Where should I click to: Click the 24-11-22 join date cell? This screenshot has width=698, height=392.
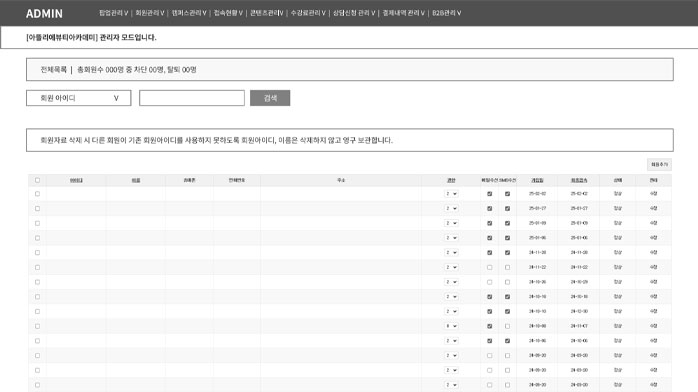(x=537, y=267)
